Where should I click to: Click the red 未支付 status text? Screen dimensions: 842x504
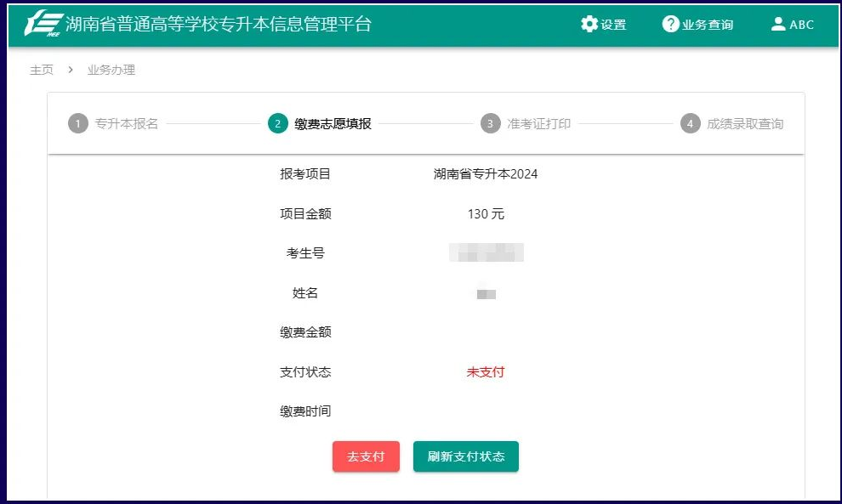(486, 371)
